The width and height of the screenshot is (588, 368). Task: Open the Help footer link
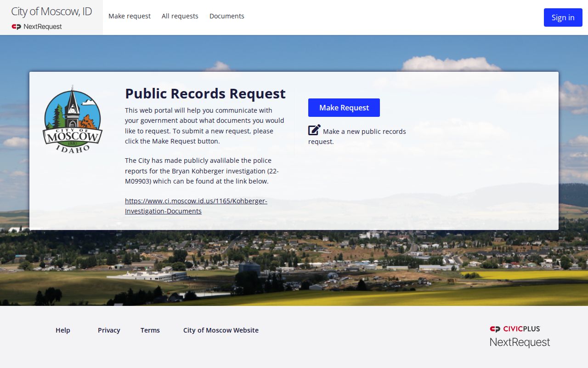63,330
